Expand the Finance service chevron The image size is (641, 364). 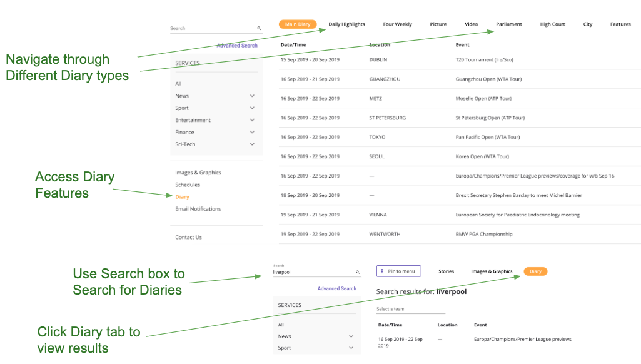pyautogui.click(x=252, y=132)
